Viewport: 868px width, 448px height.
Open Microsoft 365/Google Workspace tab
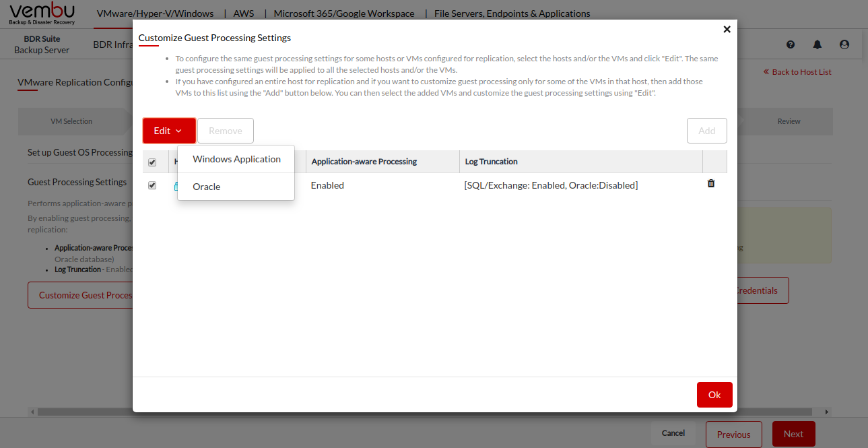[344, 13]
